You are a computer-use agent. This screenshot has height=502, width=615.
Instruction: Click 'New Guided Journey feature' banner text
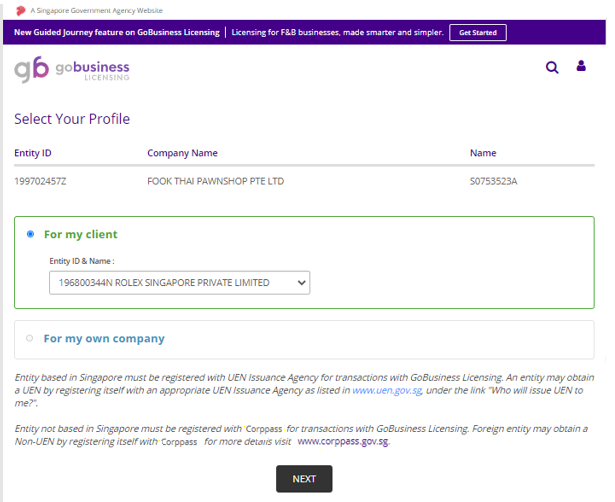click(116, 32)
